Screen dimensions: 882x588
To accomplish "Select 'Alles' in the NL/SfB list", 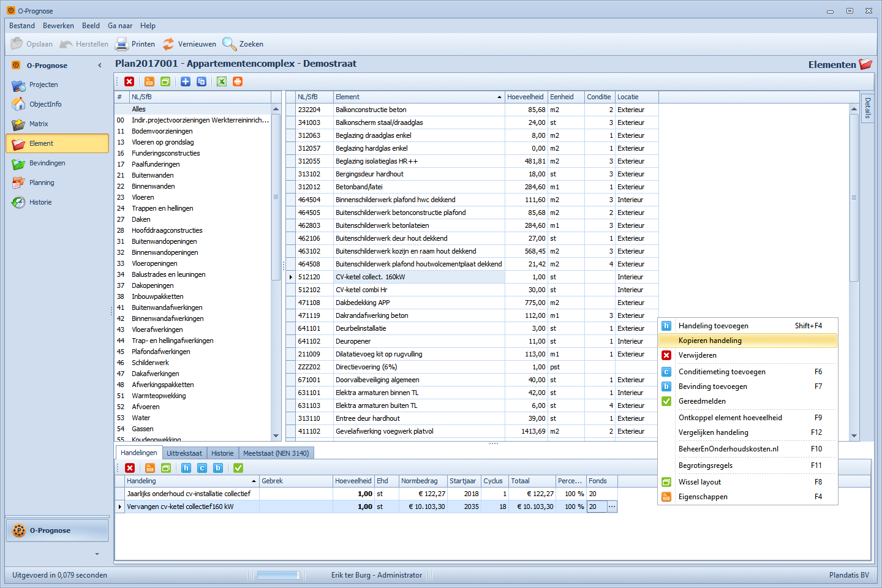I will coord(192,109).
